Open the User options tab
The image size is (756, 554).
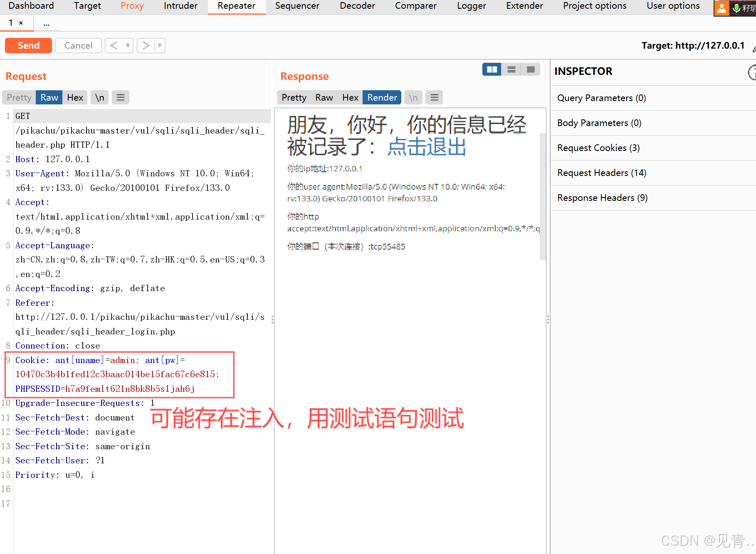tap(673, 6)
